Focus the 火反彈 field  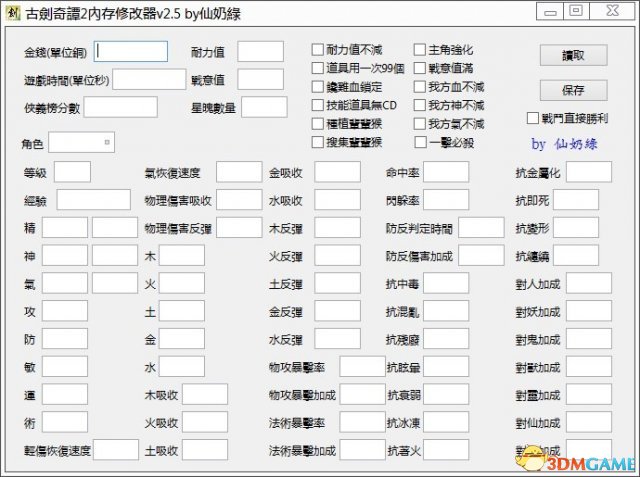click(x=337, y=255)
